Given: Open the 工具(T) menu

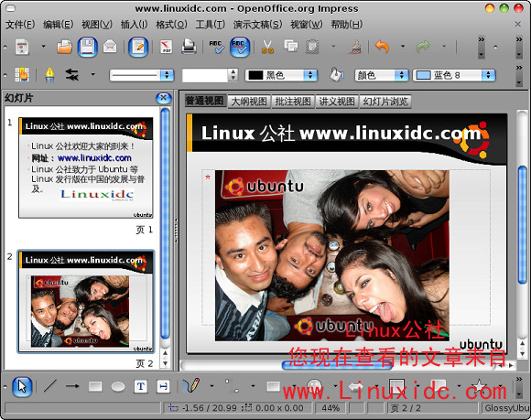Looking at the screenshot, I should [211, 25].
